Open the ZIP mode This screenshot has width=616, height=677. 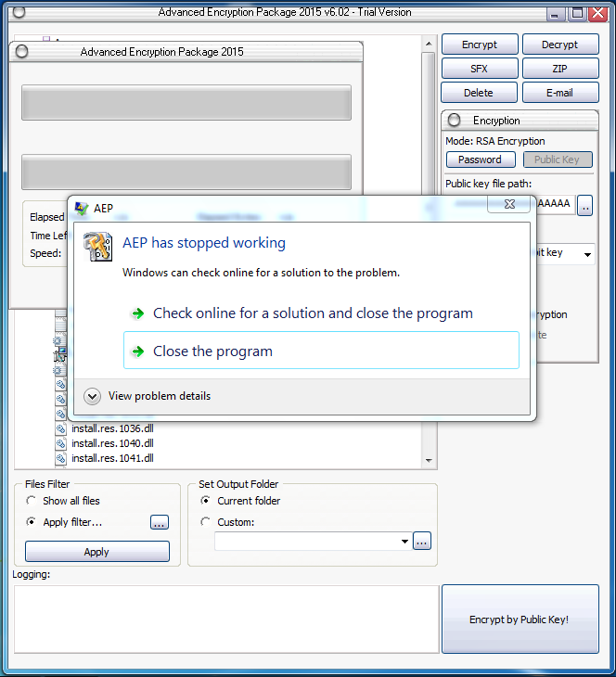pos(560,69)
